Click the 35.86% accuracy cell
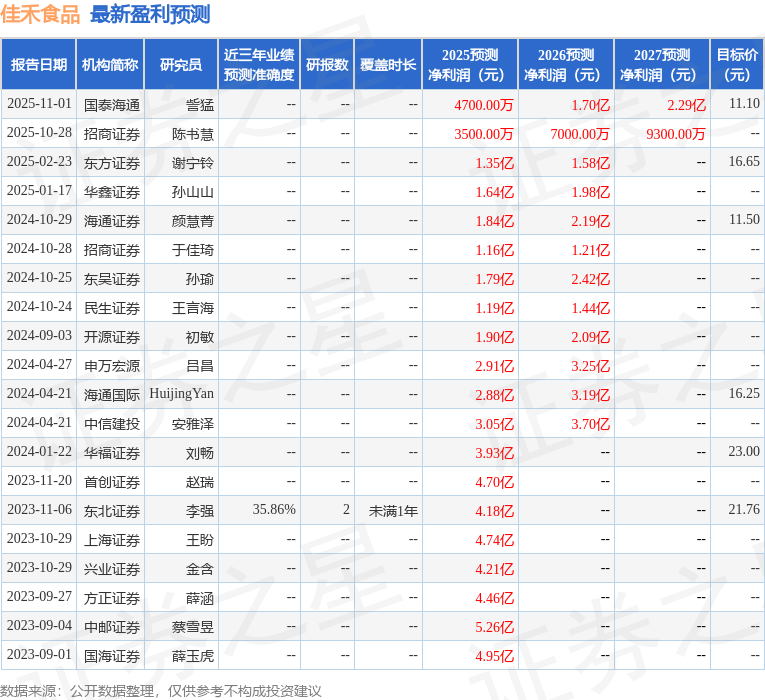The image size is (765, 700). coord(274,510)
